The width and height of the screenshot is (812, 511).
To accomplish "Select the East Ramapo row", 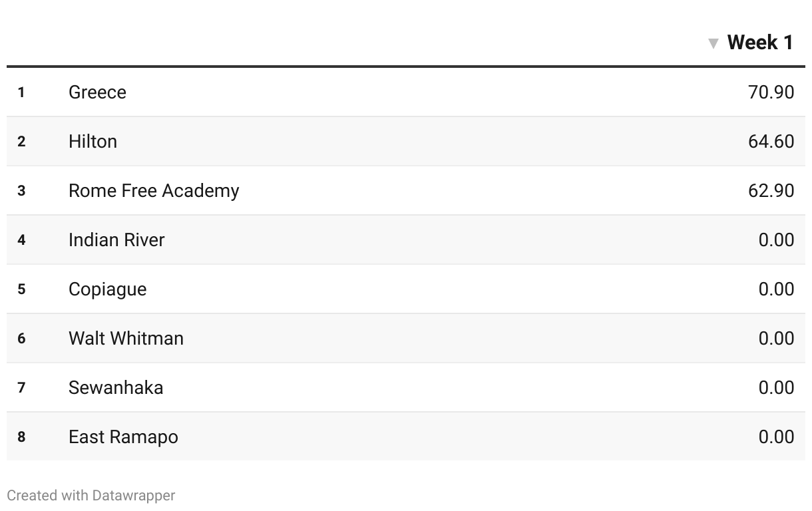I will point(406,436).
